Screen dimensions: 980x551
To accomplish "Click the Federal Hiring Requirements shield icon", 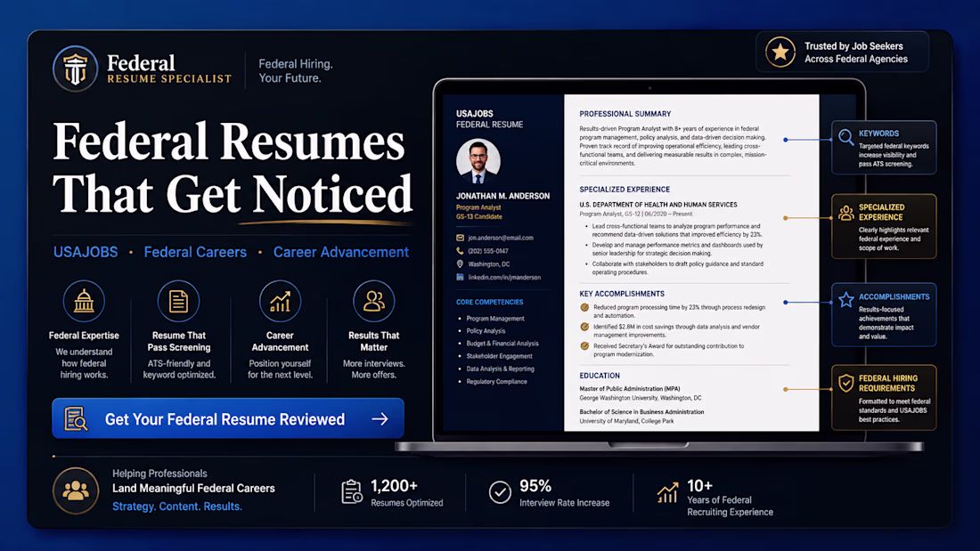I will tap(846, 383).
